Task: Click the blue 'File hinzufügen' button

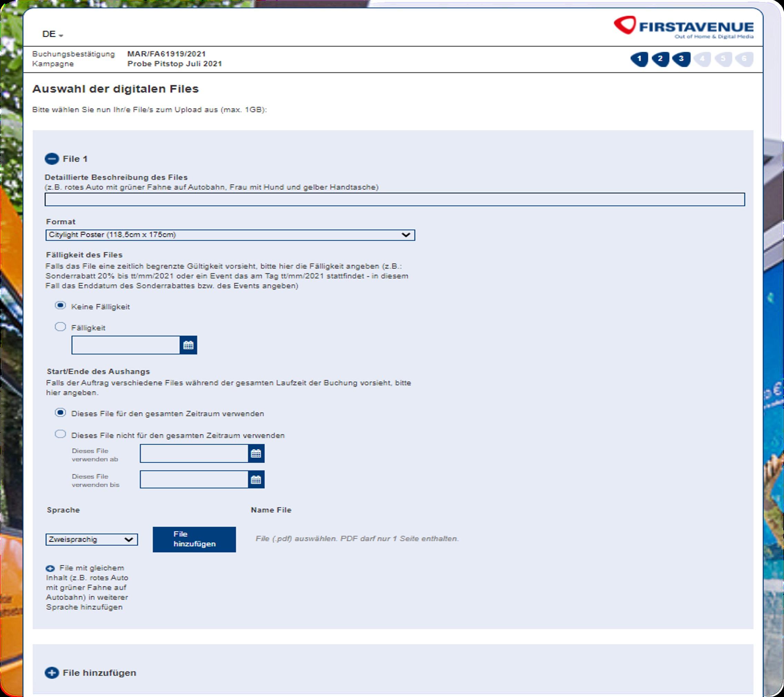Action: coord(194,539)
